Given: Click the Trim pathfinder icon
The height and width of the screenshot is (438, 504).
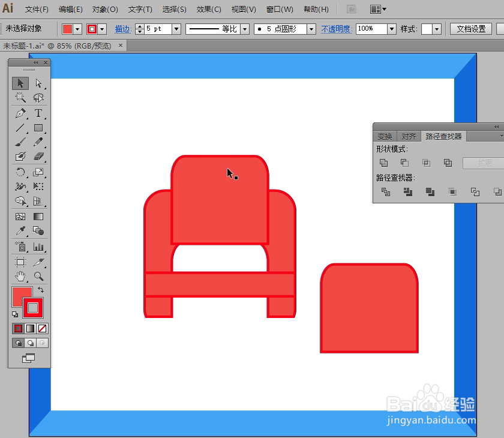Looking at the screenshot, I should 407,192.
